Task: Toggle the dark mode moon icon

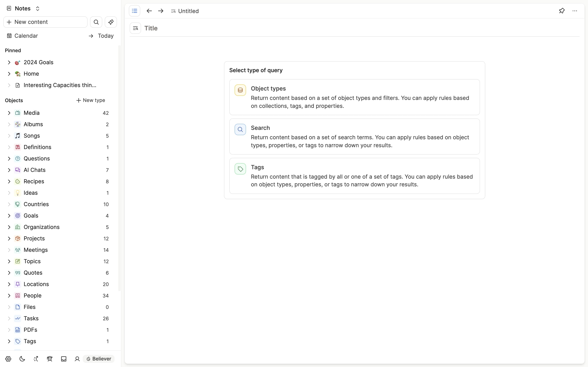Action: (22, 359)
